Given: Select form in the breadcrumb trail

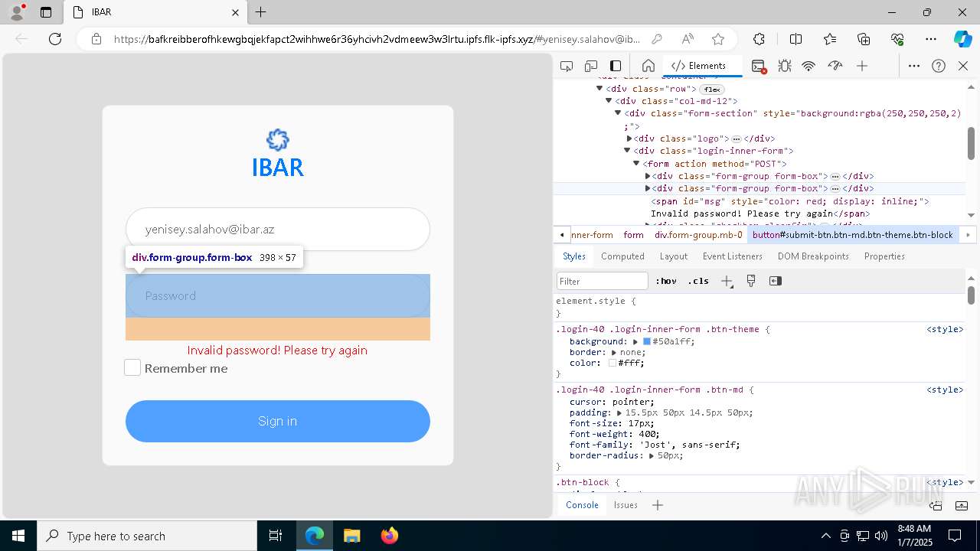Looking at the screenshot, I should (633, 235).
